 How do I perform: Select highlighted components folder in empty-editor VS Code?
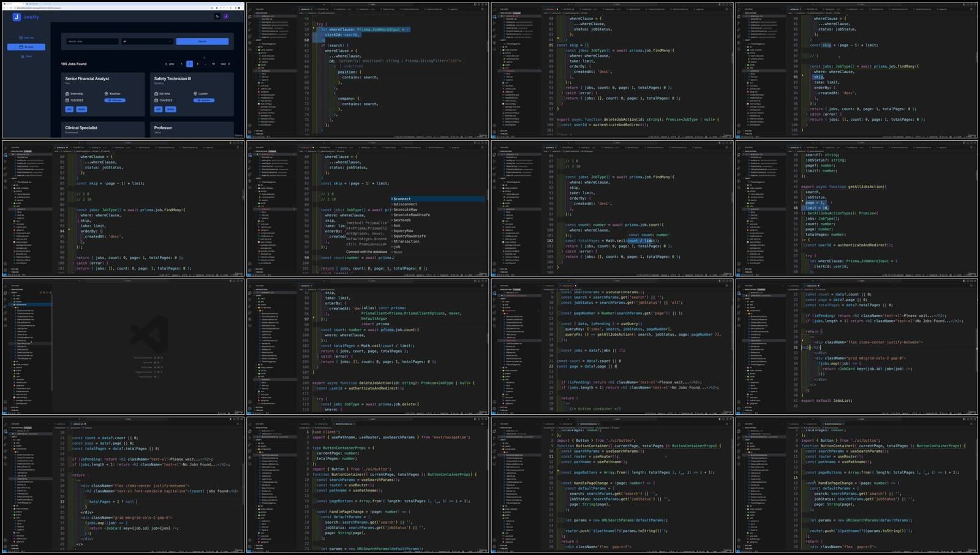click(x=31, y=304)
